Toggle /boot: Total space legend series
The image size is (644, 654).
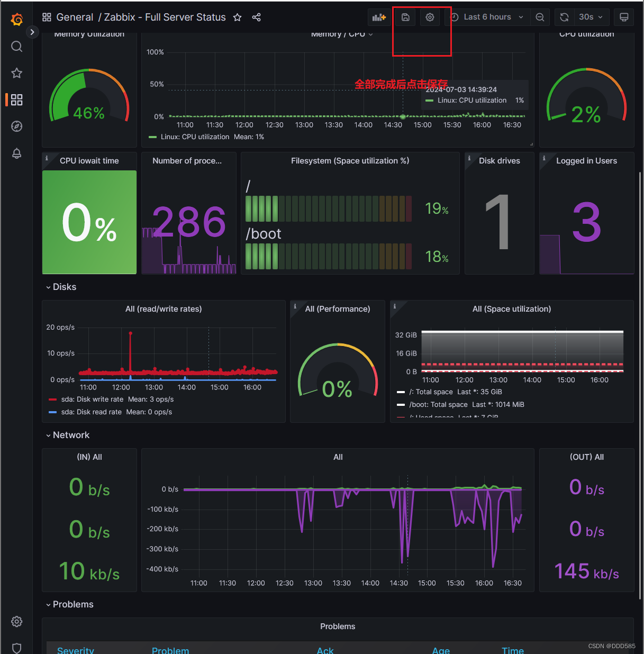click(x=438, y=405)
